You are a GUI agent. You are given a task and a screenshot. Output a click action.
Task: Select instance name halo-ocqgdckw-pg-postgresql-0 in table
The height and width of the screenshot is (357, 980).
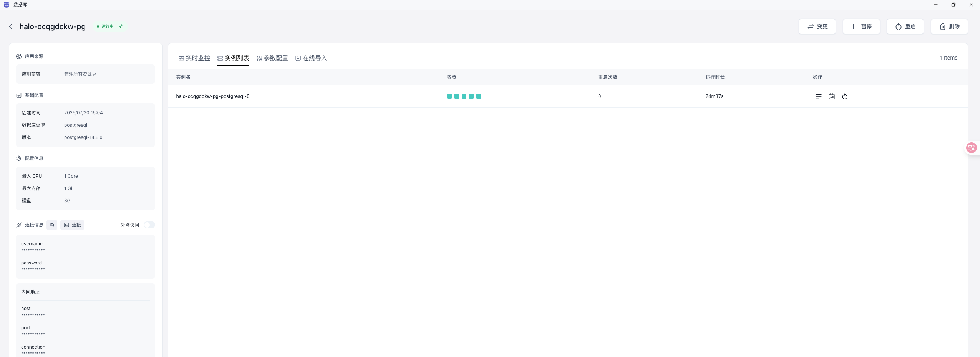(212, 96)
